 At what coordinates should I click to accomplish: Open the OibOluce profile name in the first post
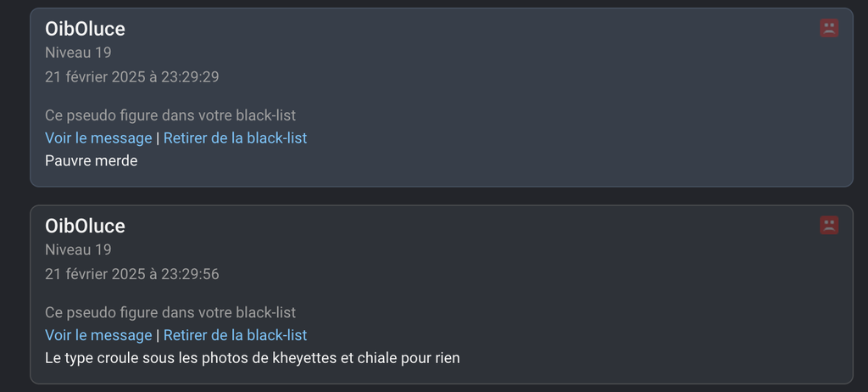85,29
